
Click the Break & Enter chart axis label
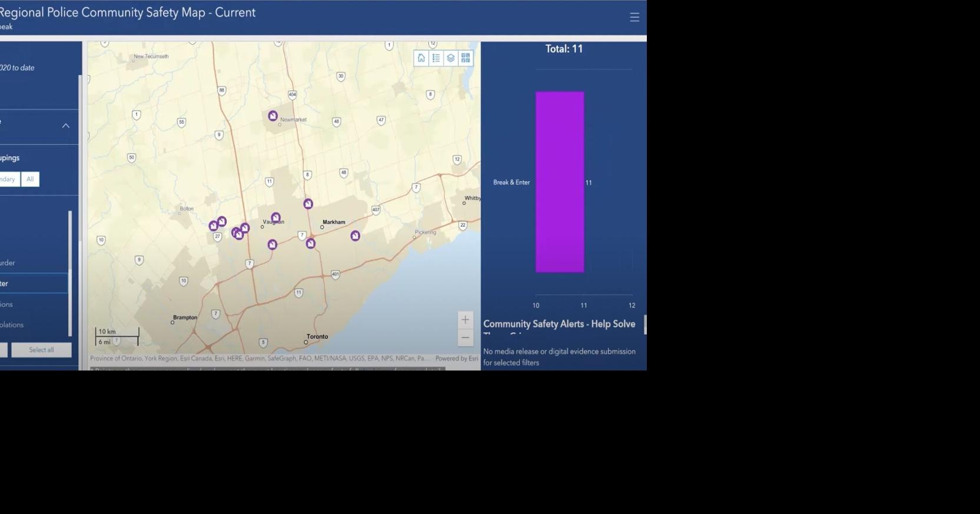tap(511, 182)
